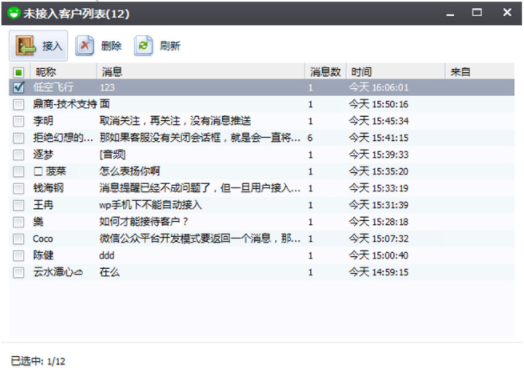524x392 pixels.
Task: Sort by the 昵称 column header
Action: coord(63,72)
